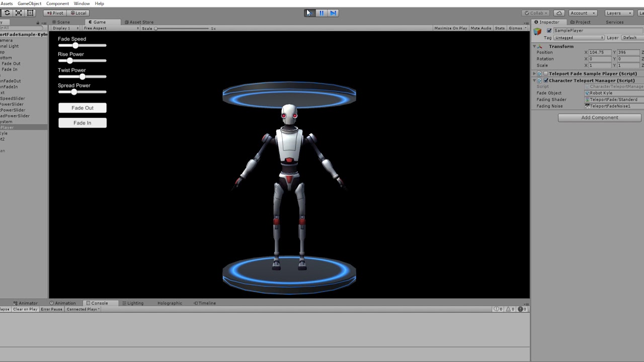
Task: Click the Play button
Action: pos(310,13)
